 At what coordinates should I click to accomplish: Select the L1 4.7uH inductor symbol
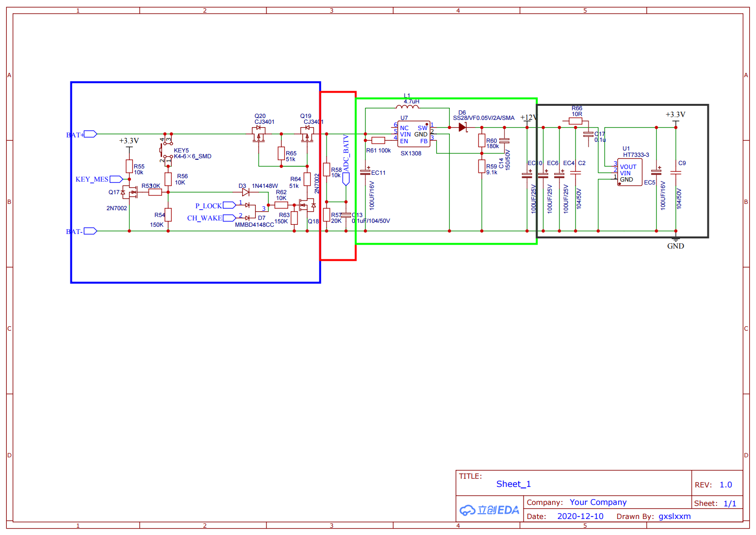pyautogui.click(x=407, y=107)
